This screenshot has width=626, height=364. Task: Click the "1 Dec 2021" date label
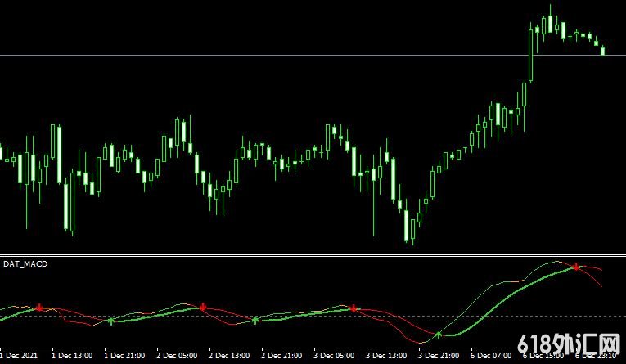point(17,355)
